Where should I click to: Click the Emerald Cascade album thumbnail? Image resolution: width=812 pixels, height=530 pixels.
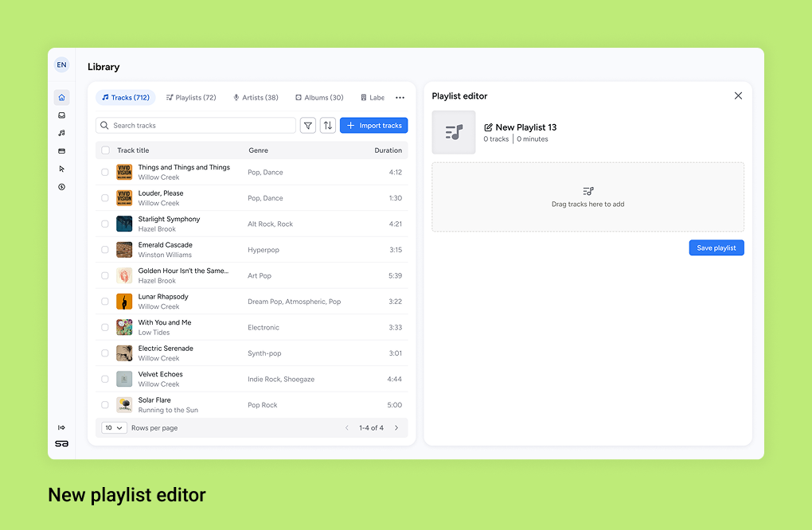[x=124, y=250]
